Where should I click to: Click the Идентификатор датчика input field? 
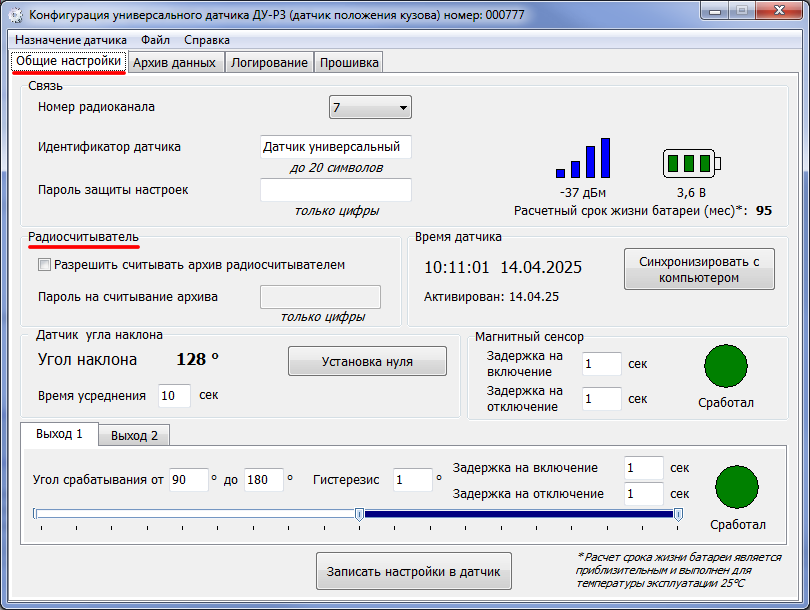click(336, 147)
